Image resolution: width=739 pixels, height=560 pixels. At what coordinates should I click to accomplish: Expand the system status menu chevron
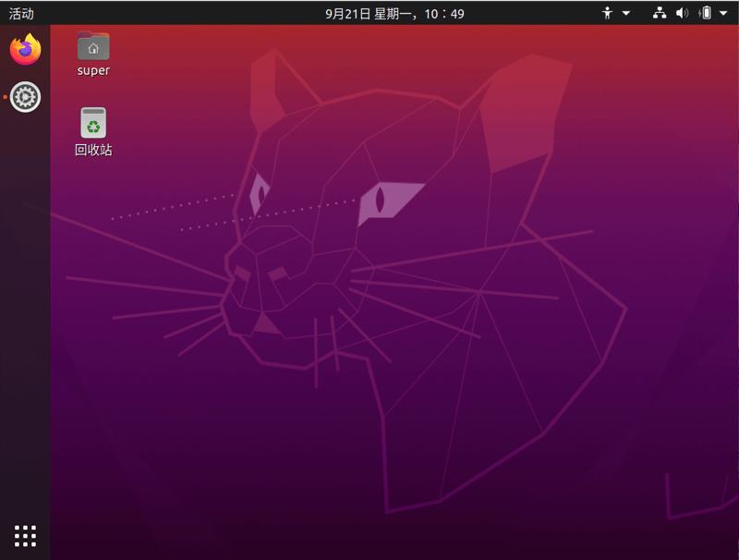click(721, 13)
